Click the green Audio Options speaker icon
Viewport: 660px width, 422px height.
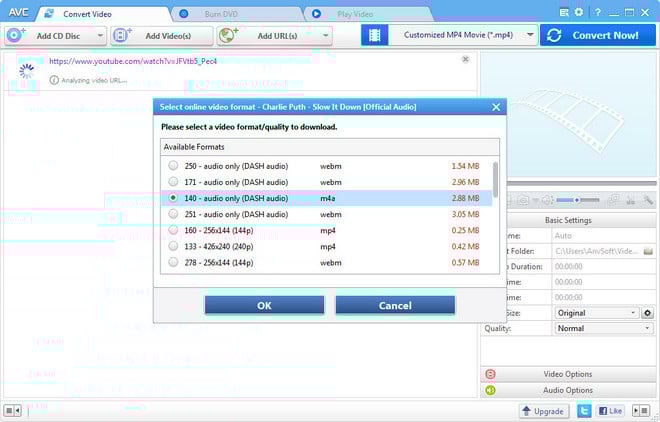(490, 390)
